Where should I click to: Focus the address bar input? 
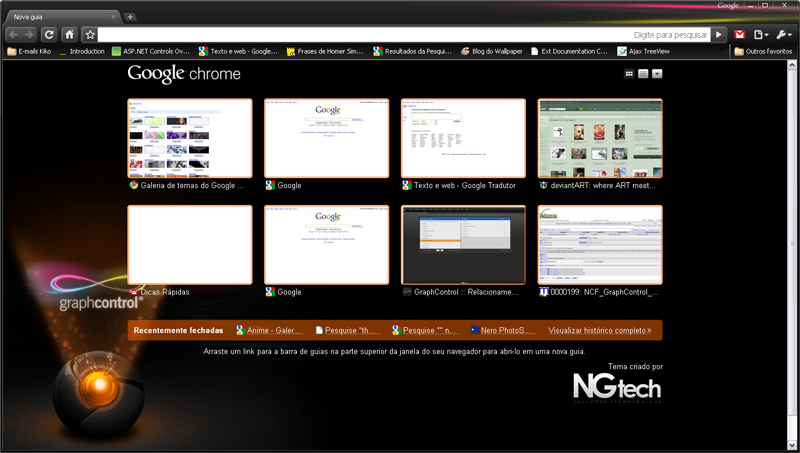(404, 35)
